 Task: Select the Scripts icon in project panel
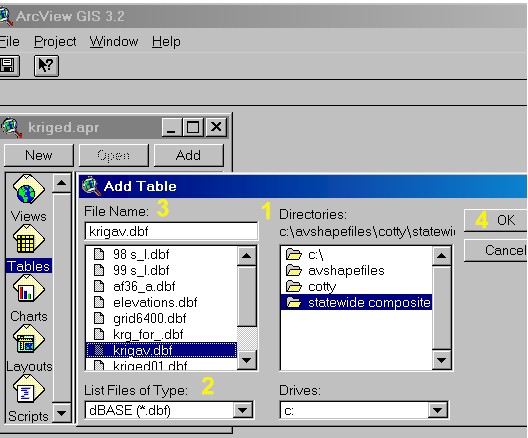[x=28, y=389]
